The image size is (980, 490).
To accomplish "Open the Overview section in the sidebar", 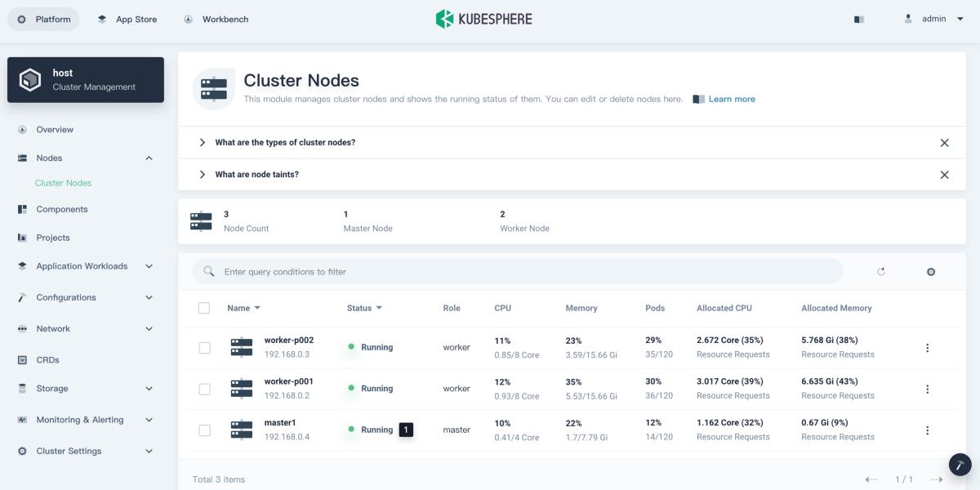I will [55, 129].
